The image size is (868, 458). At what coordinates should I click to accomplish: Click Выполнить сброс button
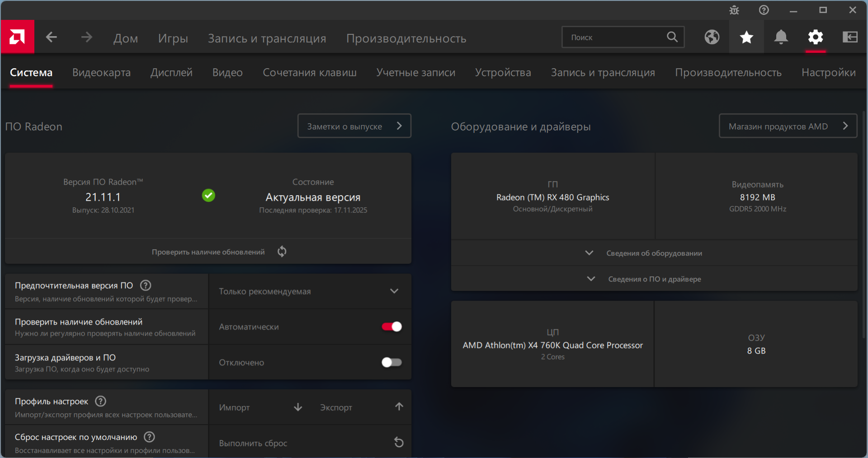[310, 443]
